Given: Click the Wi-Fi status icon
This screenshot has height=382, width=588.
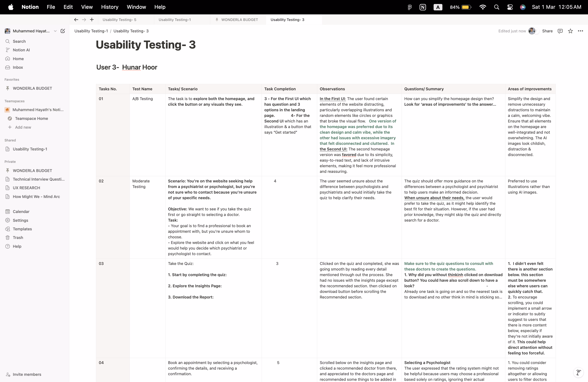Looking at the screenshot, I should click(483, 7).
